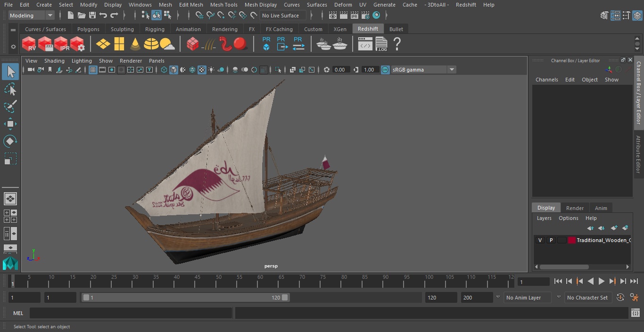This screenshot has width=644, height=332.
Task: Switch to the Bullet shelf tab
Action: 396,29
